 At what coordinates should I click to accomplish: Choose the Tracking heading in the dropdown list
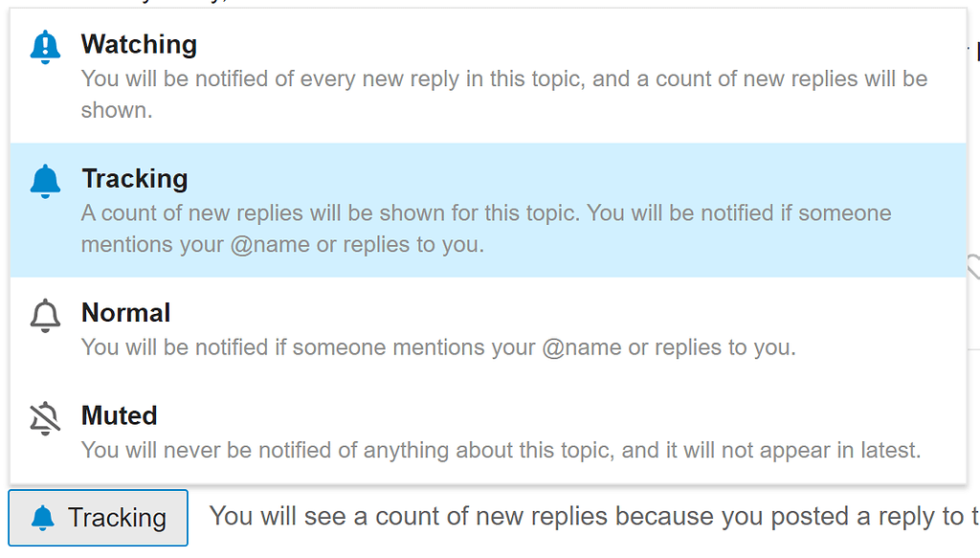point(134,178)
